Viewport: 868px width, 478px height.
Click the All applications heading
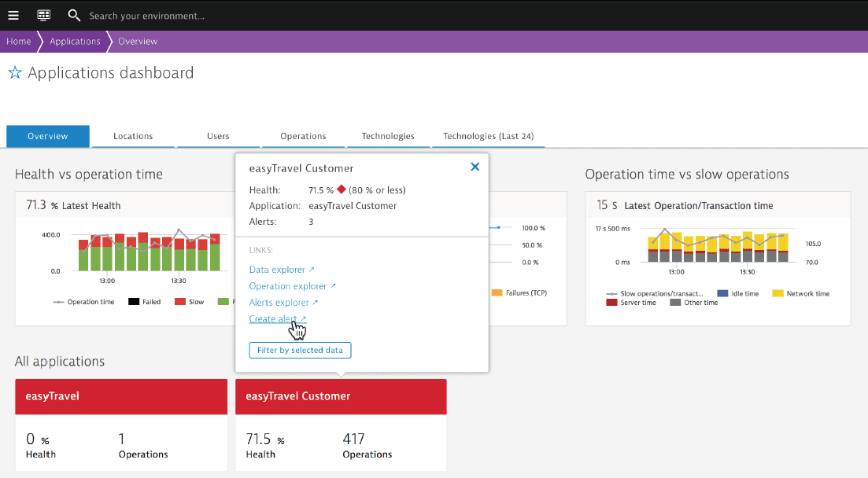point(60,362)
